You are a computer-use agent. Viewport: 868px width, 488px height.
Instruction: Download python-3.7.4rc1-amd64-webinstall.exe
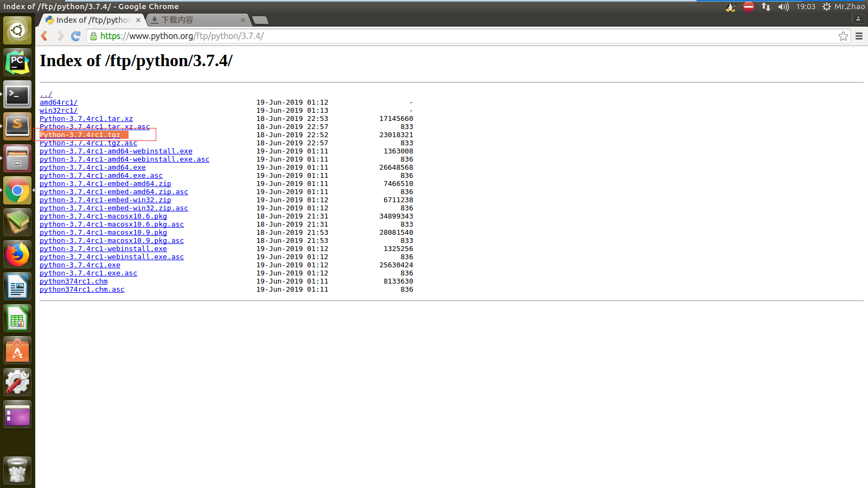[x=116, y=151]
